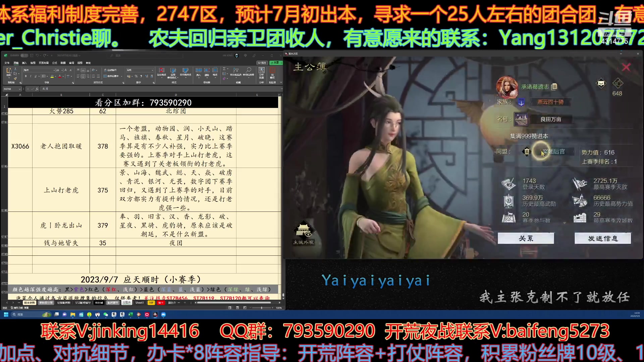Viewport: 644px width, 362px height.
Task: Open Format as Table (套用表格格式)
Action: click(173, 73)
